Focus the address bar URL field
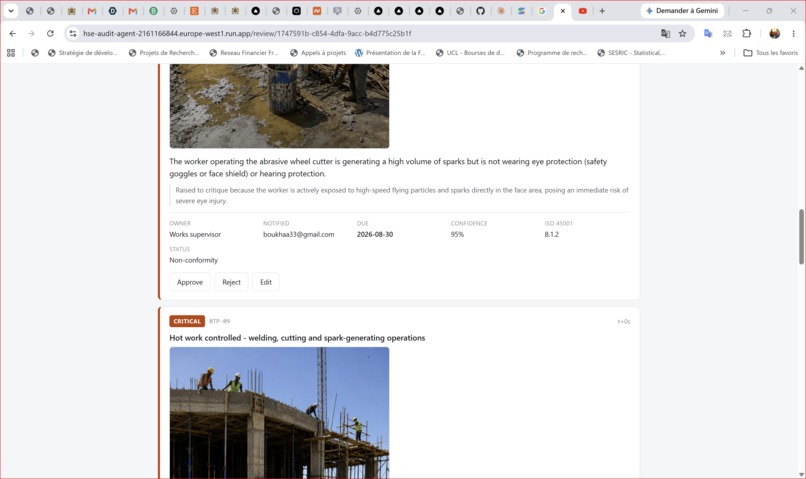 tap(360, 33)
